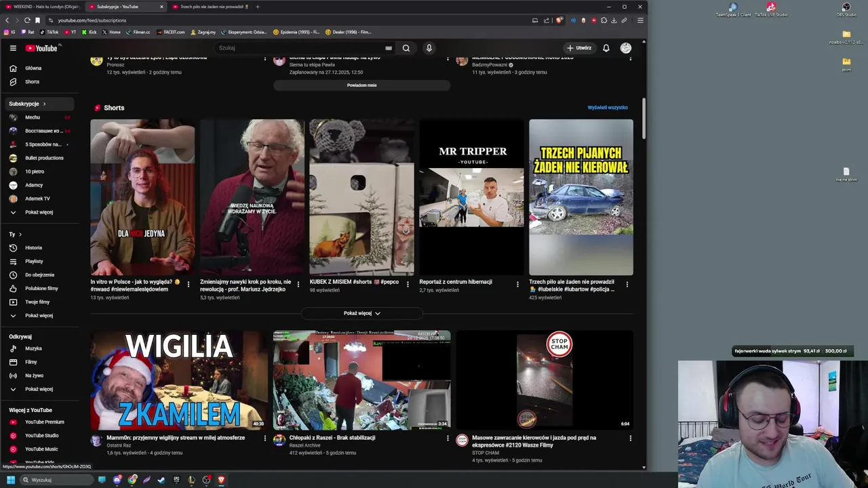Viewport: 868px width, 488px height.
Task: Click Wyświetl wszystko for Shorts
Action: click(608, 108)
